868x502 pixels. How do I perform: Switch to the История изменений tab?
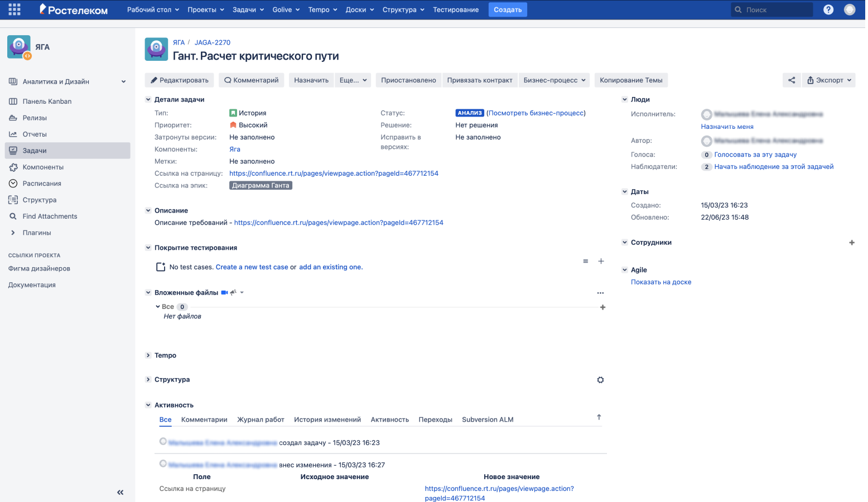327,419
